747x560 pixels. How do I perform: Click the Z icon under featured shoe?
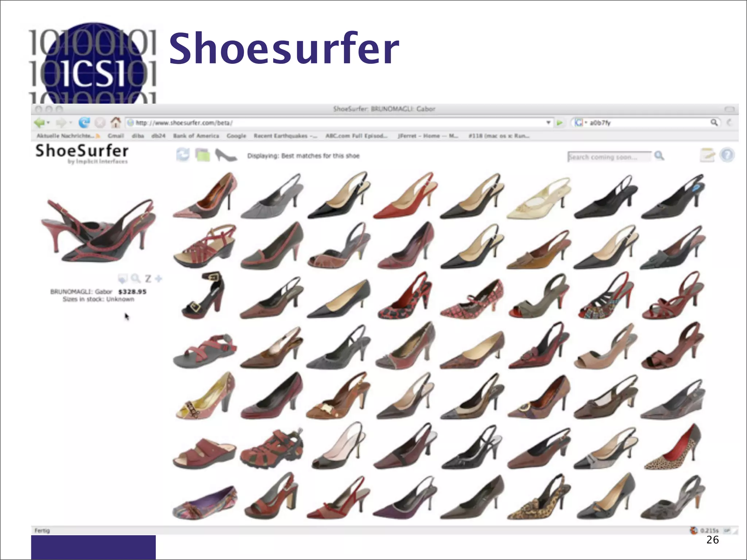click(148, 279)
